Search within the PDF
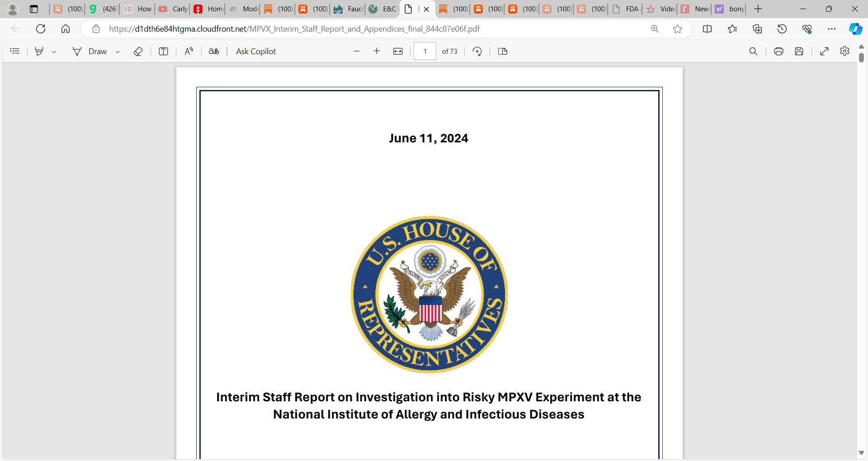This screenshot has height=461, width=868. (753, 52)
